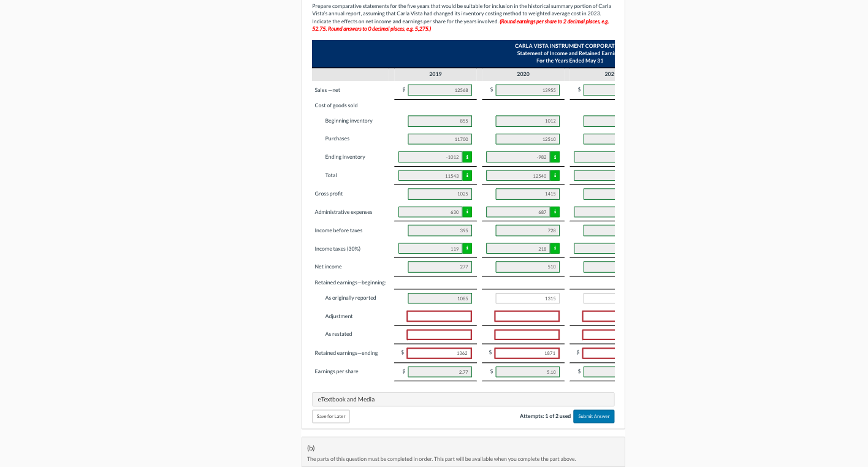
Task: Click the (b) part heading
Action: (x=311, y=448)
